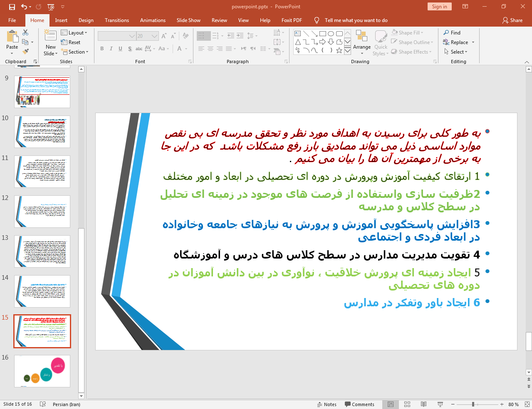Toggle text Shadow
The height and width of the screenshot is (409, 532).
[130, 49]
